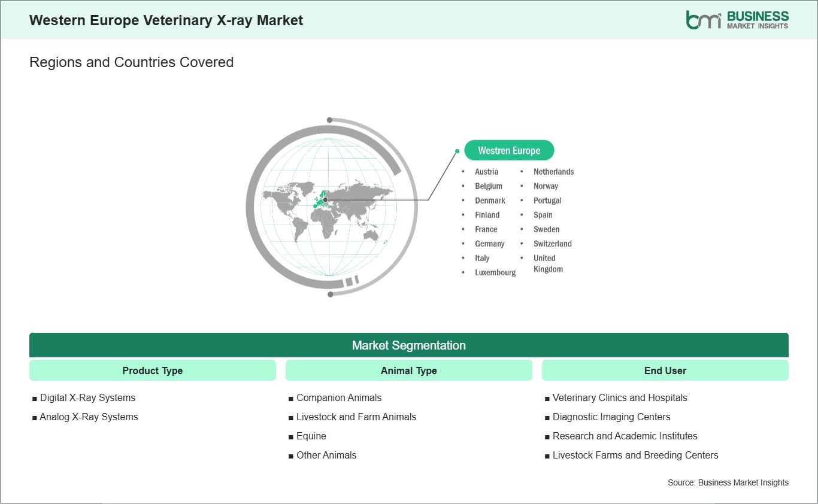Select the Westren Europe green label
Viewport: 818px width, 504px height.
point(509,151)
